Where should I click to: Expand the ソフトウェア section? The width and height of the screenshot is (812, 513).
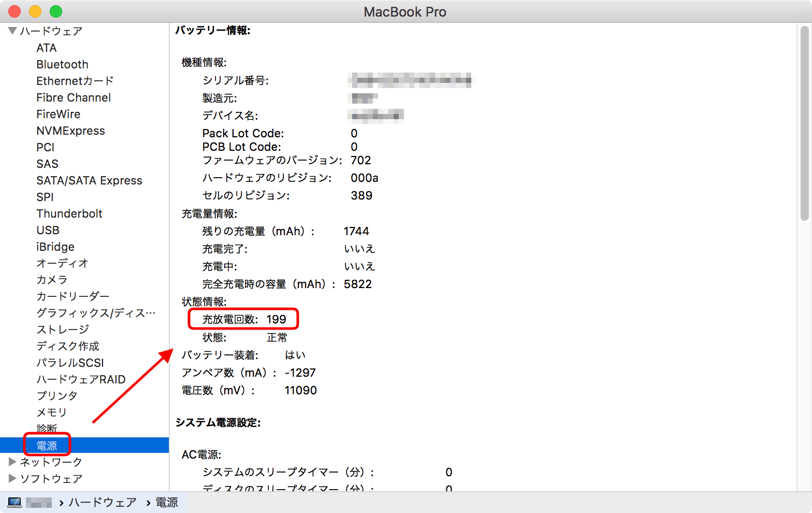12,478
